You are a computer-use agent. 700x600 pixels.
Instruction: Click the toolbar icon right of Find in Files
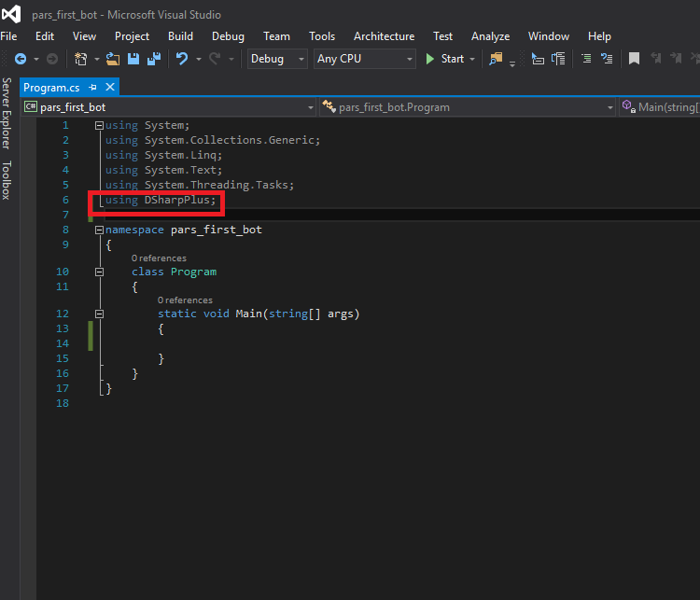(x=538, y=59)
